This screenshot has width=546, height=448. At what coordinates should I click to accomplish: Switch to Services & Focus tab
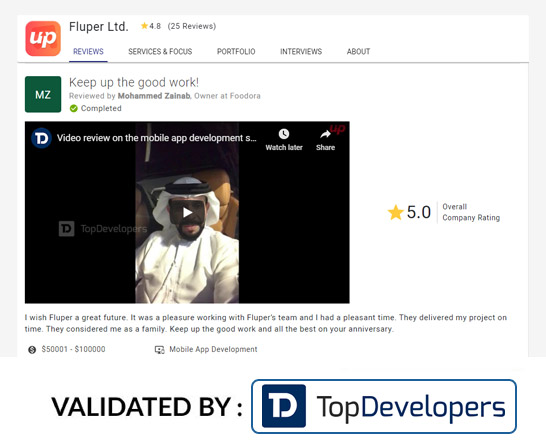pos(160,52)
